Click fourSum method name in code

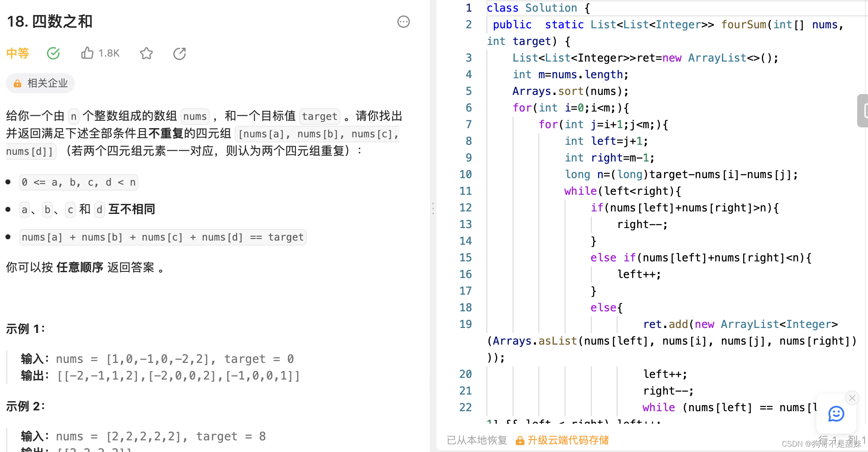pos(744,25)
